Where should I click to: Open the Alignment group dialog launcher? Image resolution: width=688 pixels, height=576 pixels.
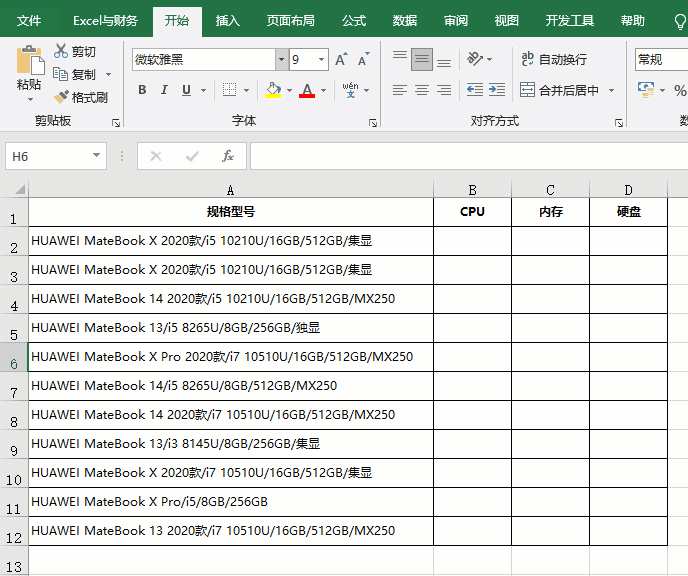pyautogui.click(x=619, y=123)
